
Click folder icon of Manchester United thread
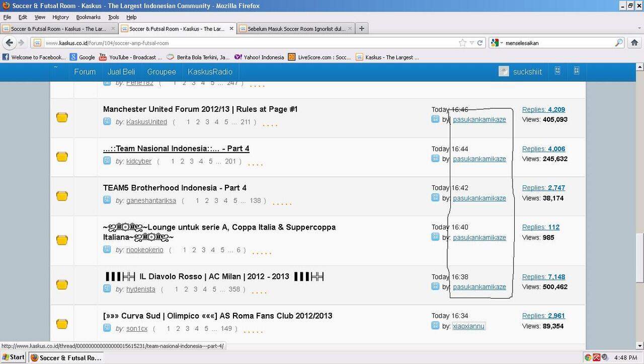point(62,117)
